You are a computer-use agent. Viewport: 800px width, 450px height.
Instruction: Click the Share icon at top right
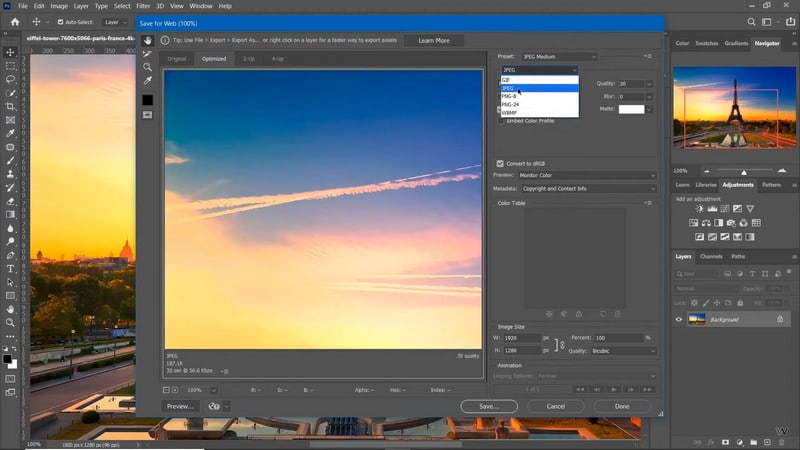pos(790,22)
